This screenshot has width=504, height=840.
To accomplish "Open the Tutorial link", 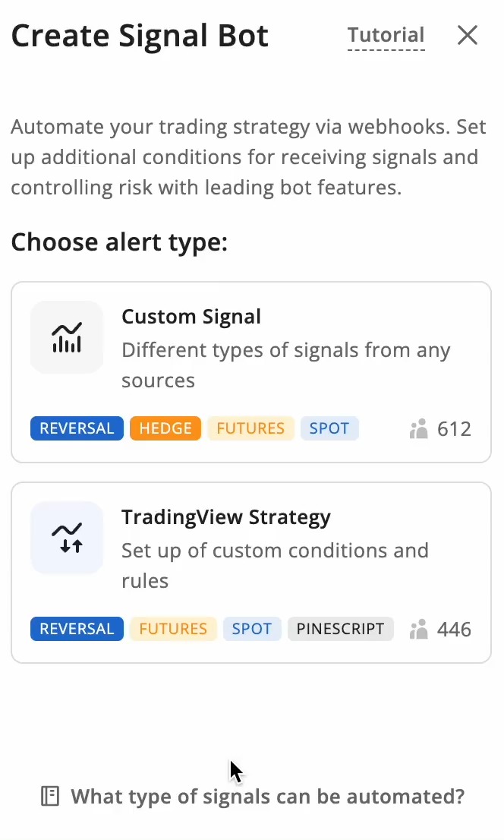I will (x=386, y=35).
